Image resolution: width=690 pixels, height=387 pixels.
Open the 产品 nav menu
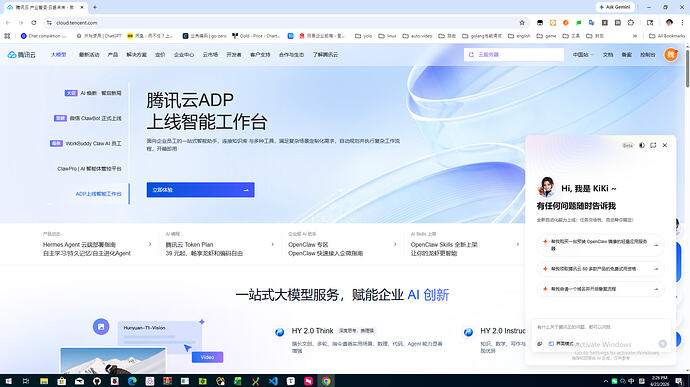[113, 55]
